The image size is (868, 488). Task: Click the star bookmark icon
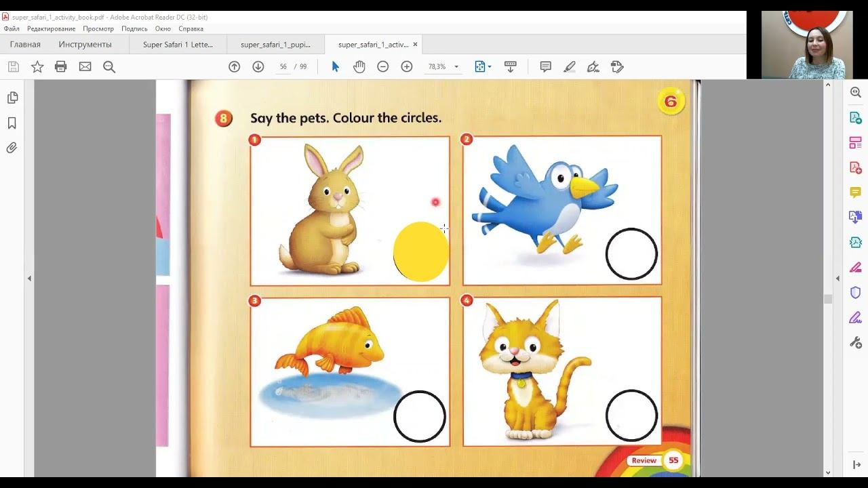(x=37, y=66)
